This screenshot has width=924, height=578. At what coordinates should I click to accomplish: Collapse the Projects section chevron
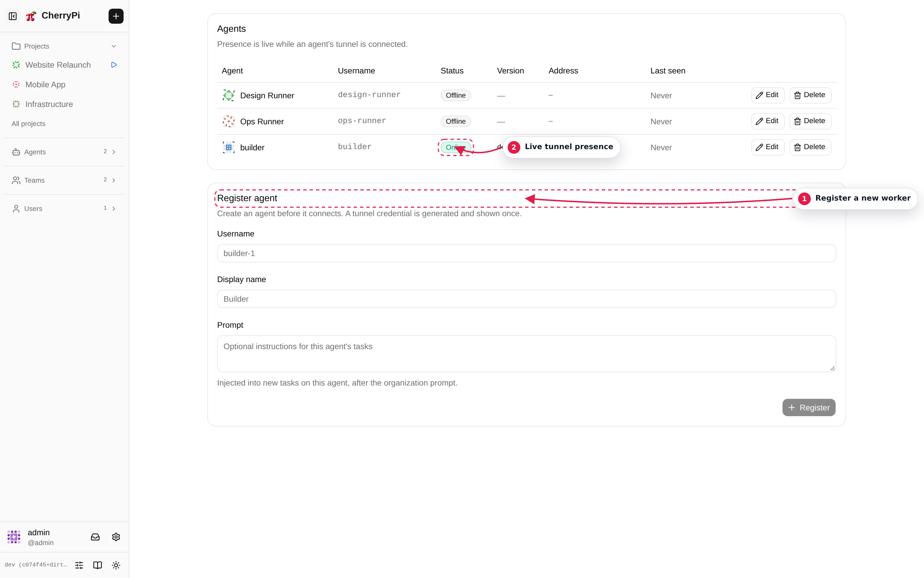tap(114, 46)
